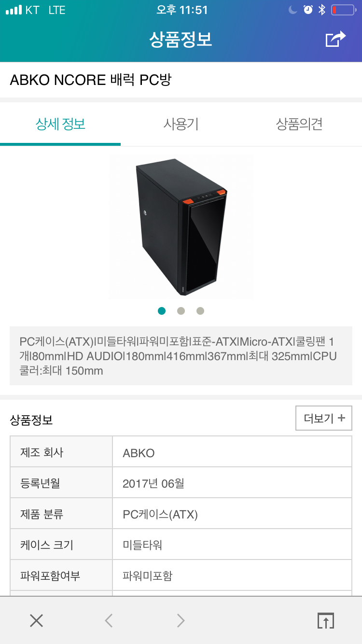362x644 pixels.
Task: Expand product info with 더보기 +
Action: (x=324, y=418)
